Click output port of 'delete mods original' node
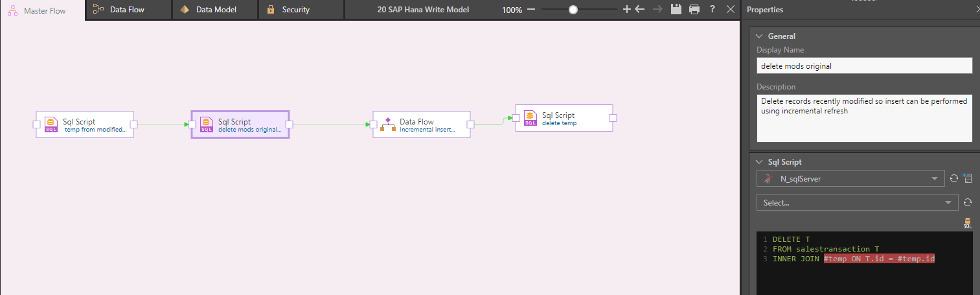This screenshot has width=980, height=295. point(290,124)
